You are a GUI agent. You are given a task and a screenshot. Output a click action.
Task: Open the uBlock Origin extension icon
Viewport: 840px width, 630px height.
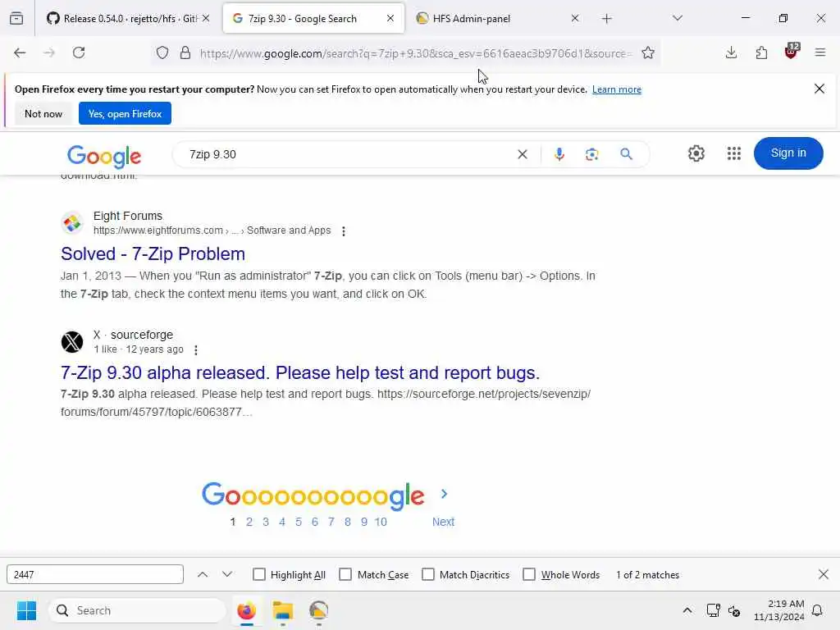point(792,52)
